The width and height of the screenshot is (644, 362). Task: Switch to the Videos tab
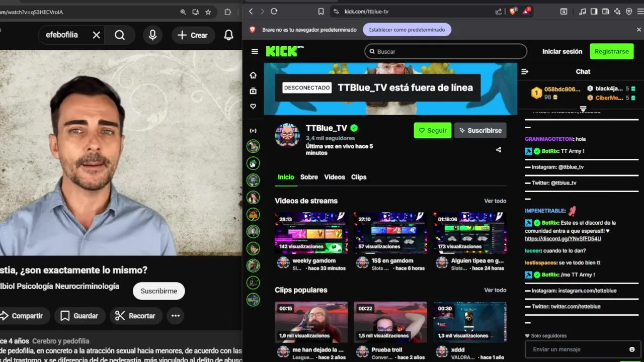coord(335,177)
